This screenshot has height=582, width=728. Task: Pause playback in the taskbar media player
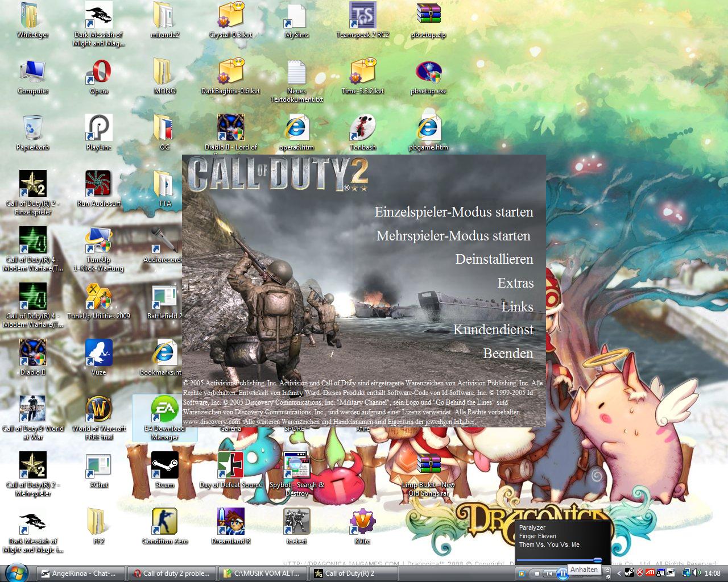[562, 574]
